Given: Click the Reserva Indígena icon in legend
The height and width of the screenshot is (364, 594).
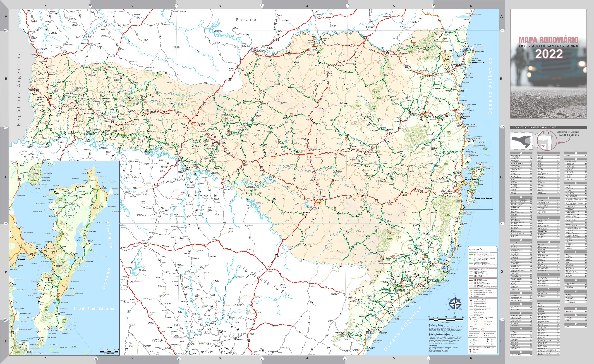Looking at the screenshot, I should (471, 349).
